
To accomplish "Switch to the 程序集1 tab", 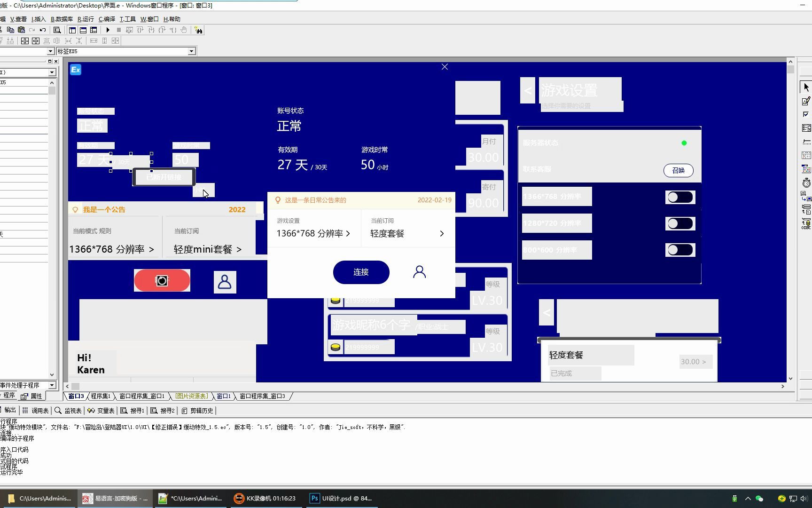I will pyautogui.click(x=100, y=396).
